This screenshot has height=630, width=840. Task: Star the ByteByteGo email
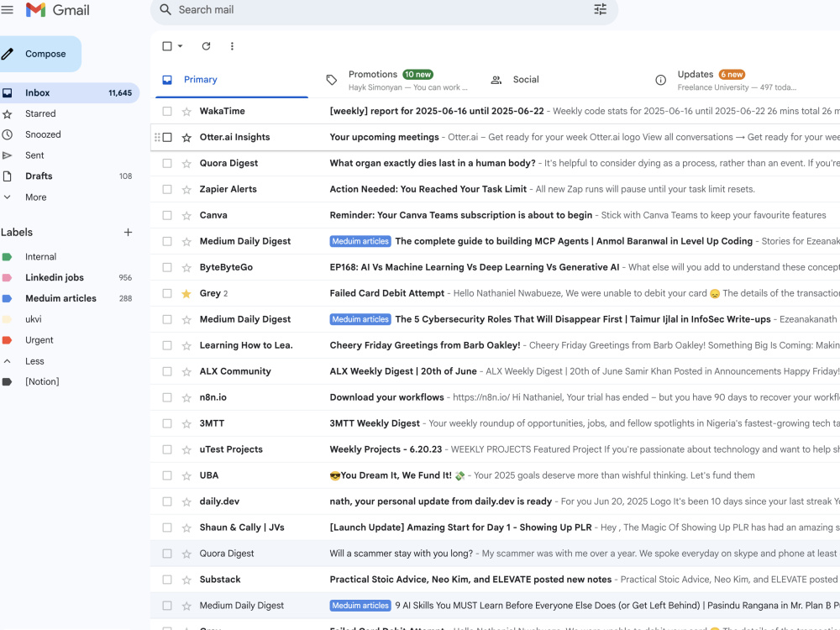tap(186, 268)
